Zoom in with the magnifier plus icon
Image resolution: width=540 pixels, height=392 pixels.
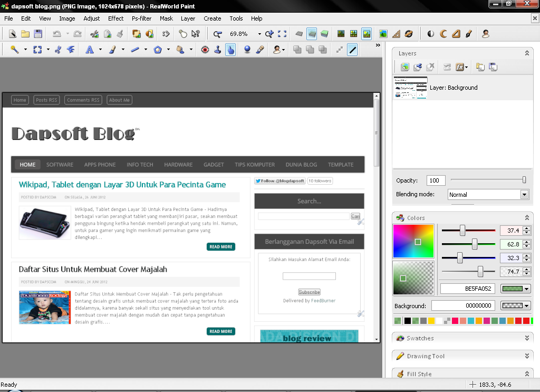(x=269, y=34)
